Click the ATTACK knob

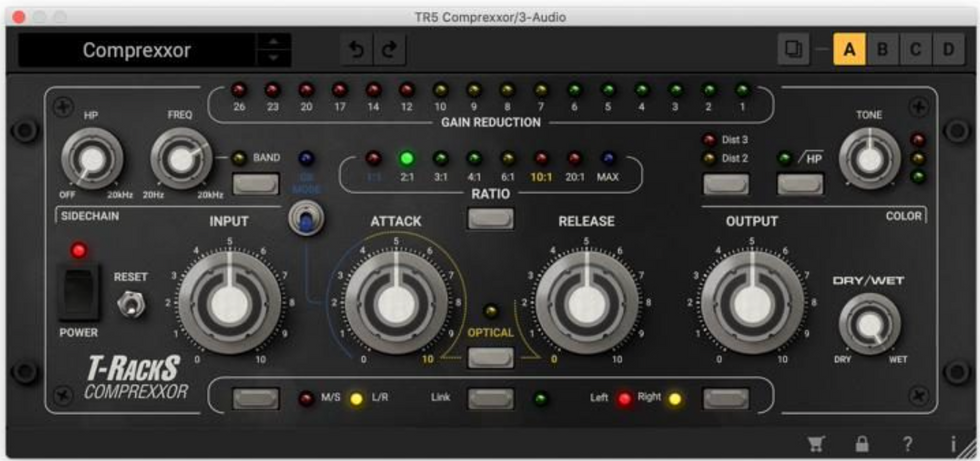[x=396, y=304]
